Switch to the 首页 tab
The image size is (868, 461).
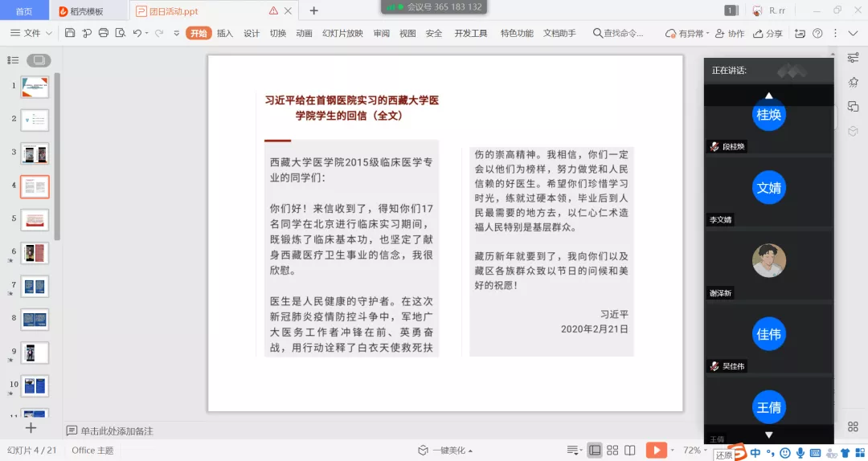pyautogui.click(x=24, y=11)
